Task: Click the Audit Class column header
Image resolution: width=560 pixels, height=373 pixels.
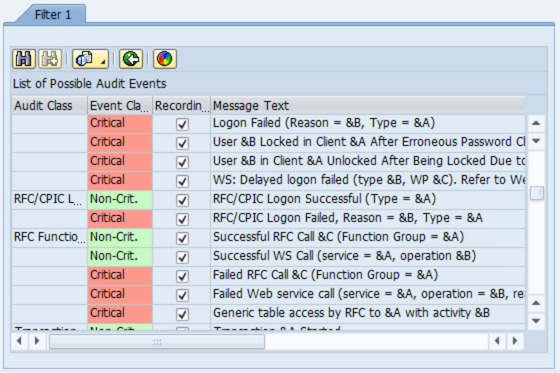Action: (50, 105)
